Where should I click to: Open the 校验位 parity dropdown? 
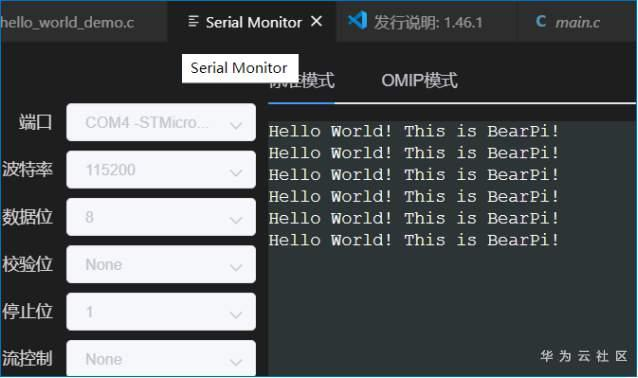(161, 264)
